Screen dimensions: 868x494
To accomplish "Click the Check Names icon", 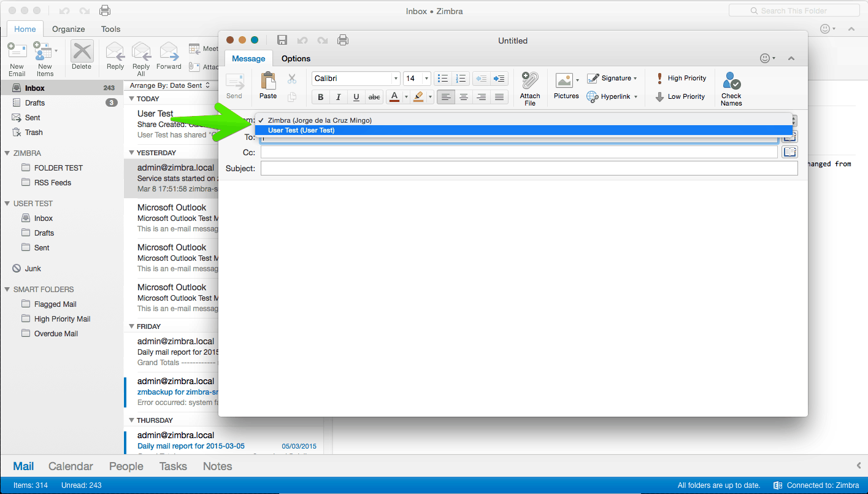I will click(731, 81).
